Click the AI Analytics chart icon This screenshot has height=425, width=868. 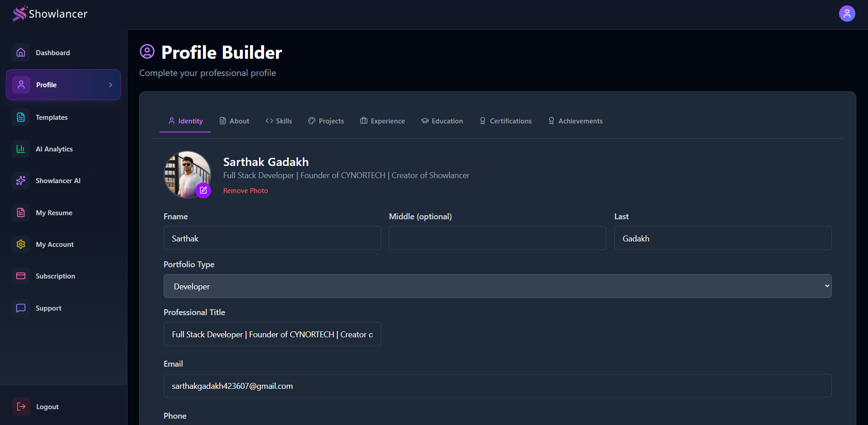coord(21,149)
